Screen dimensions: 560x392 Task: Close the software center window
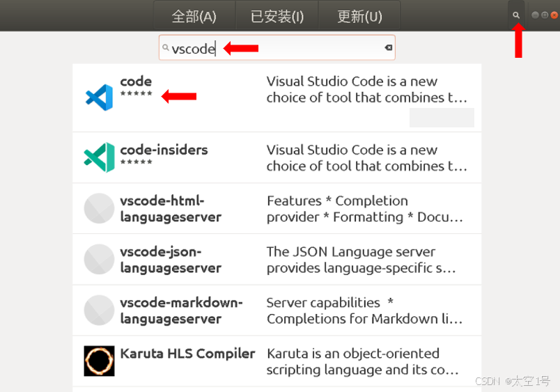pos(554,15)
